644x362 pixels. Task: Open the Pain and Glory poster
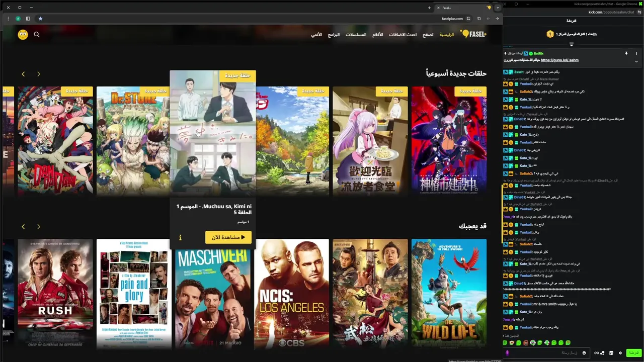134,293
